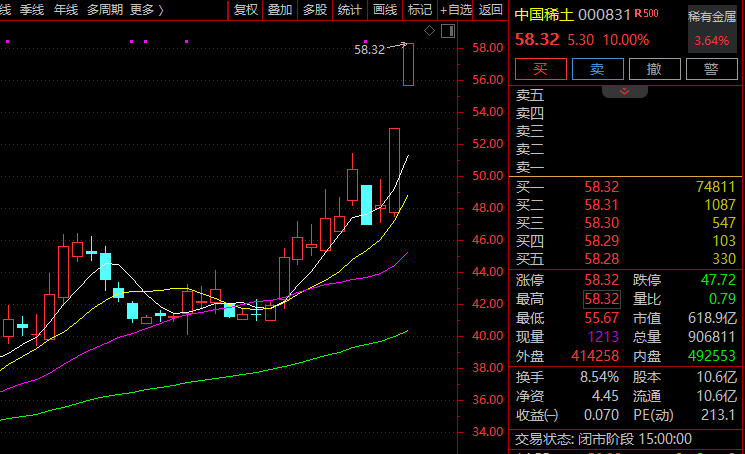Click the 统计 statistics tool

[x=350, y=10]
